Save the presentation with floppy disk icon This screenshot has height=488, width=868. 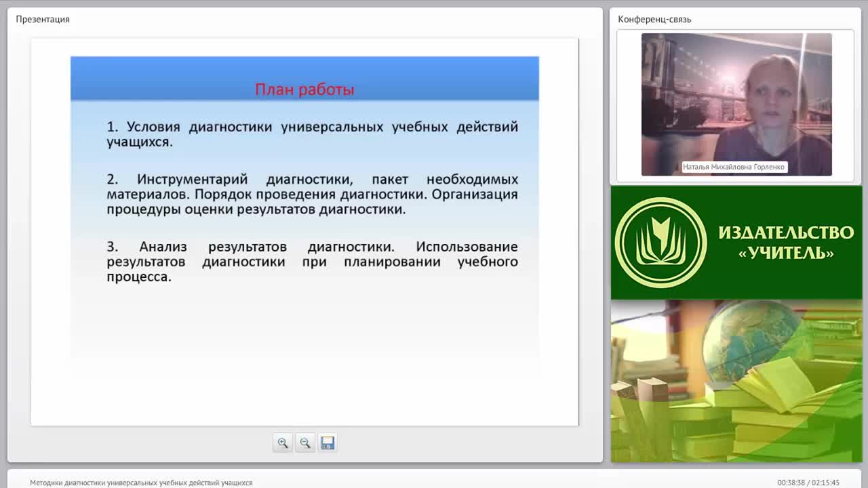[x=328, y=443]
